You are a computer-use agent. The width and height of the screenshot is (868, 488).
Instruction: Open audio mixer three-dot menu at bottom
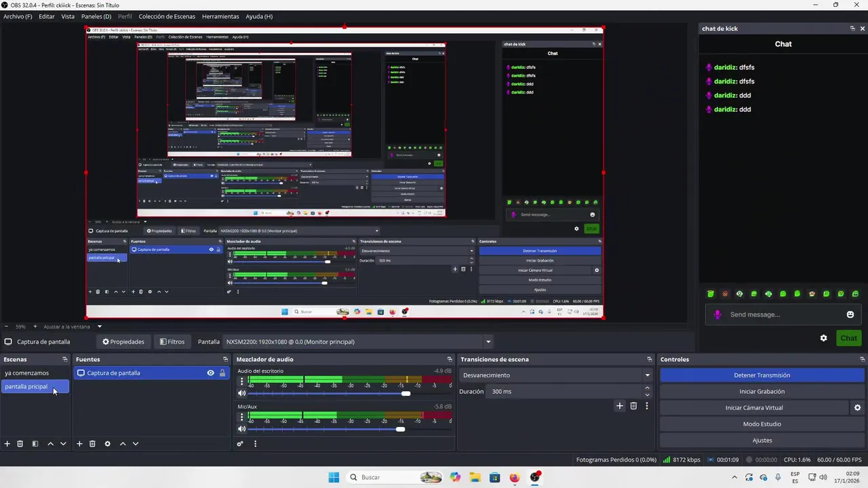[256, 444]
